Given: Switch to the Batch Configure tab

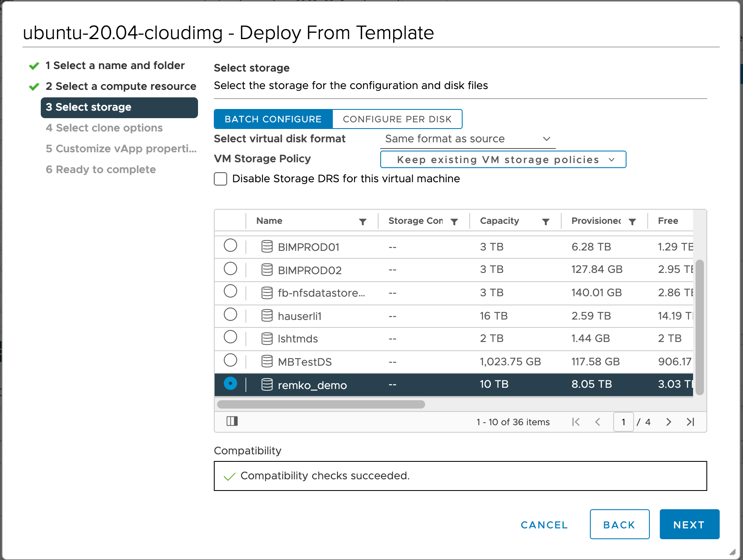Looking at the screenshot, I should (273, 119).
